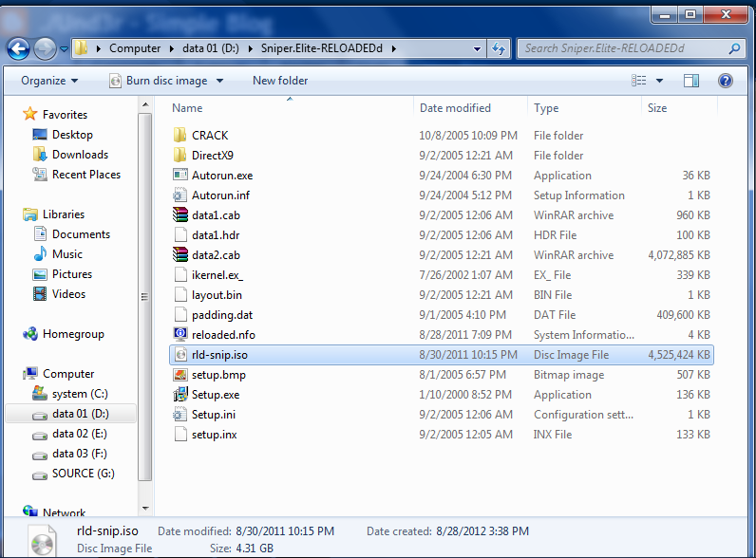
Task: Select the Autorun.exe application icon
Action: coord(180,175)
